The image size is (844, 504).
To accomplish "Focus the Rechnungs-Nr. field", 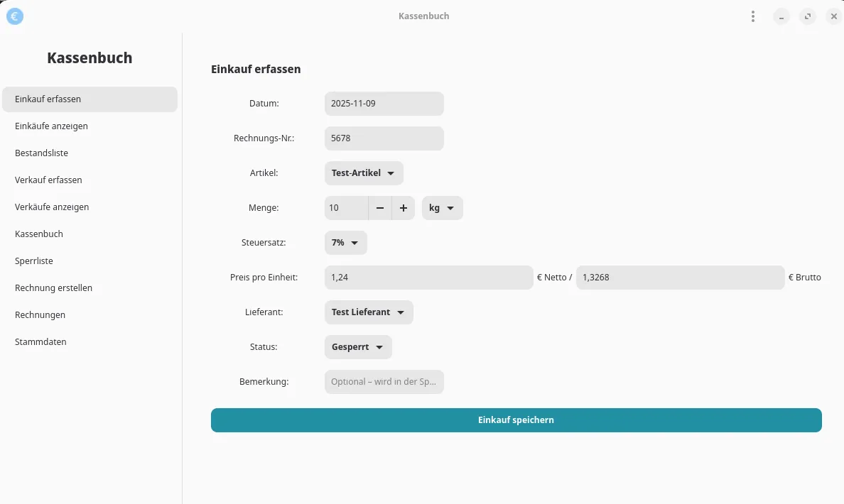I will 384,138.
